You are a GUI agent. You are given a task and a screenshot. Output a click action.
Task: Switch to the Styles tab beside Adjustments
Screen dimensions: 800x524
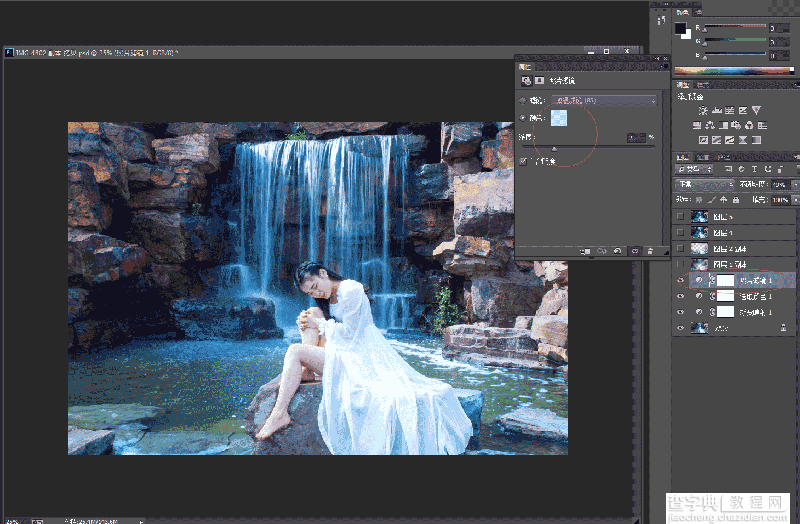click(x=703, y=85)
